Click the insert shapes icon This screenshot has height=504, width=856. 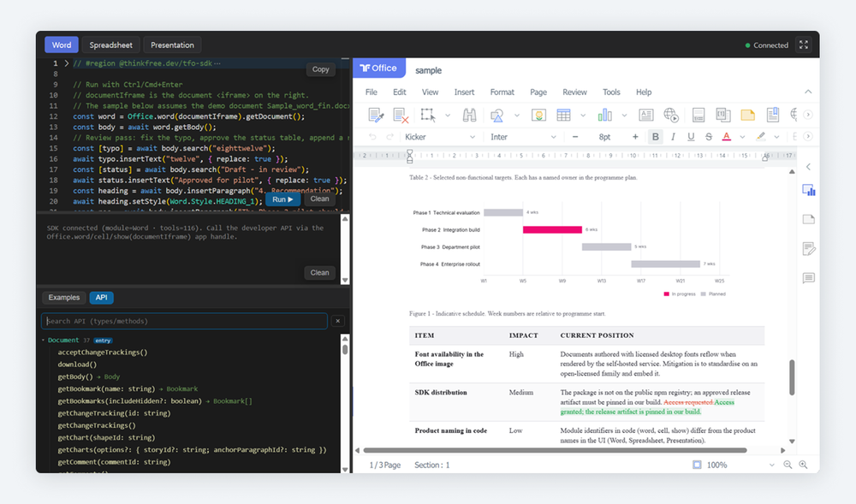(x=496, y=116)
